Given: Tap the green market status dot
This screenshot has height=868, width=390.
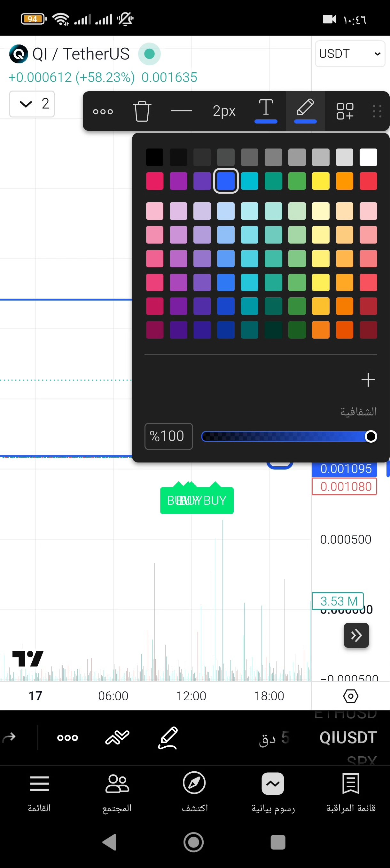Looking at the screenshot, I should tap(149, 54).
